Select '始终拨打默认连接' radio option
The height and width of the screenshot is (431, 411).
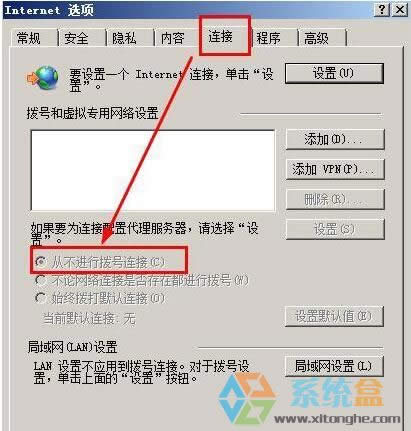41,298
